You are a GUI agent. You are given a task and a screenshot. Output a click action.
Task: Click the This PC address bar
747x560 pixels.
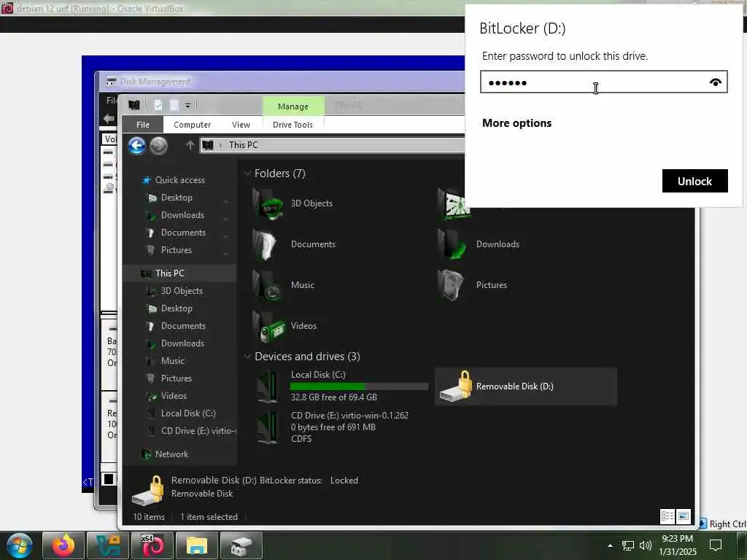coord(332,145)
